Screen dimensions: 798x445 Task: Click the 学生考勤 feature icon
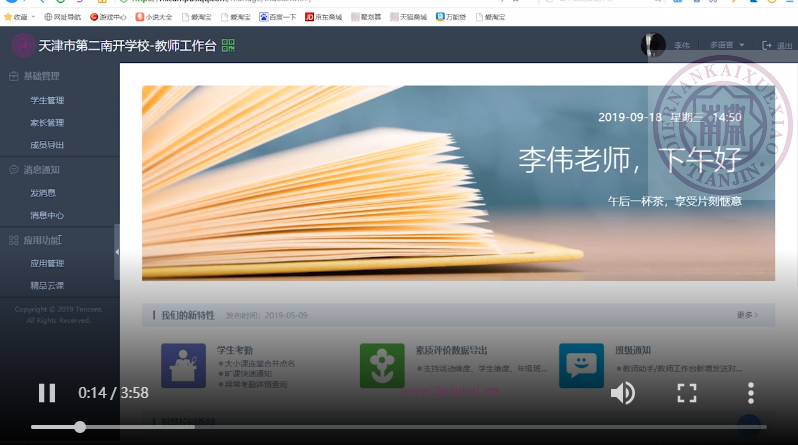tap(183, 366)
